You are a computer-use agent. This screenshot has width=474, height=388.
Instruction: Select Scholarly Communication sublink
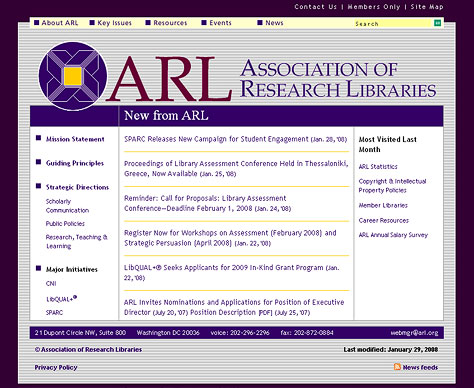click(67, 206)
